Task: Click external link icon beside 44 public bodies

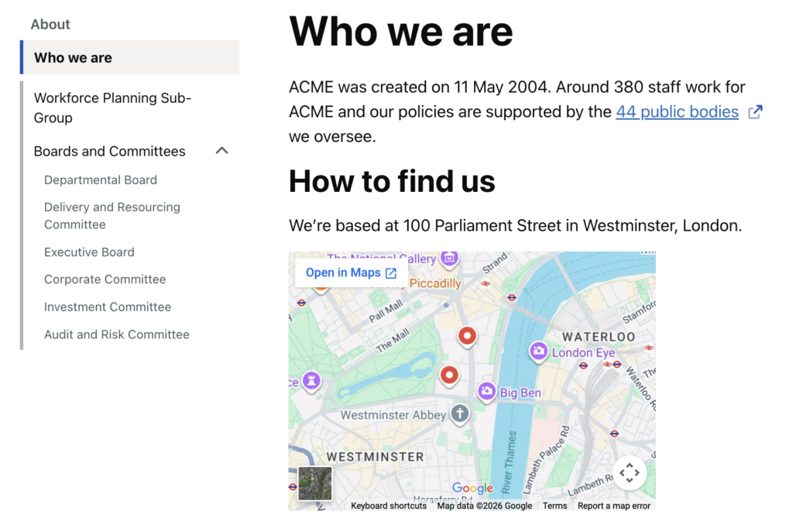Action: coord(755,112)
